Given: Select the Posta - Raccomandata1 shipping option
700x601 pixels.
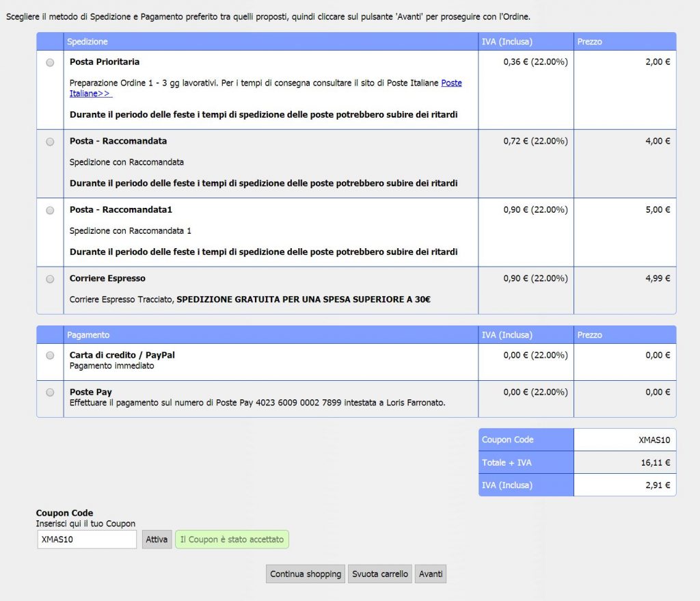Looking at the screenshot, I should point(50,210).
